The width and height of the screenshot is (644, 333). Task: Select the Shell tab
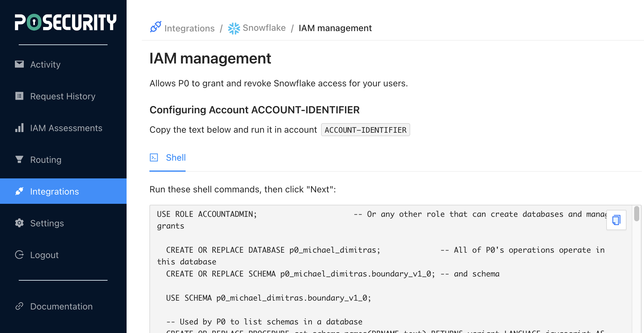pos(175,158)
